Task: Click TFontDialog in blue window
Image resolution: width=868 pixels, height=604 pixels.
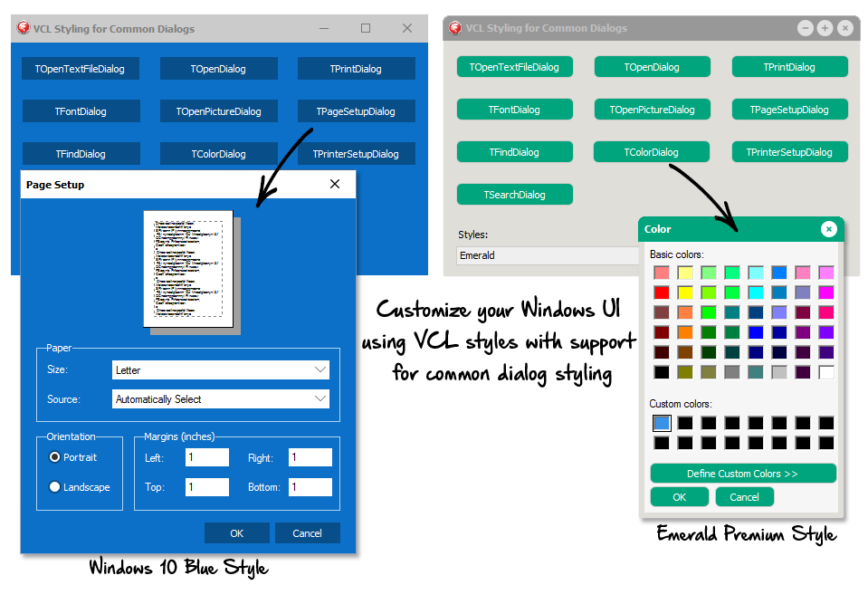Action: [81, 111]
